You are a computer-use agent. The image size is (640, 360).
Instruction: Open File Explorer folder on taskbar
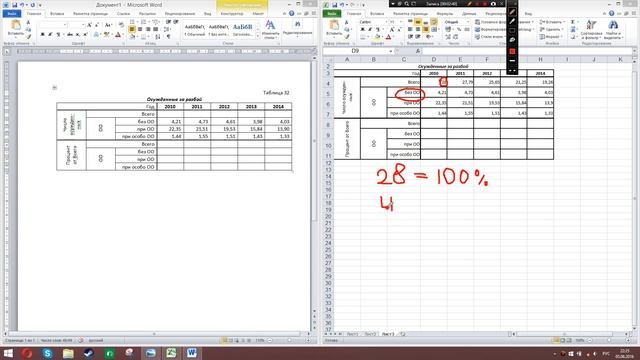click(68, 353)
